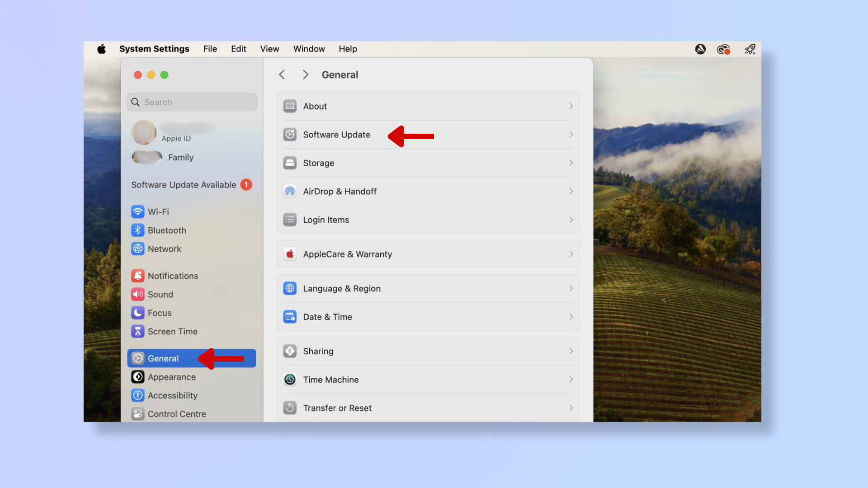Screen dimensions: 868x488
Task: Open the About section
Action: (x=427, y=106)
